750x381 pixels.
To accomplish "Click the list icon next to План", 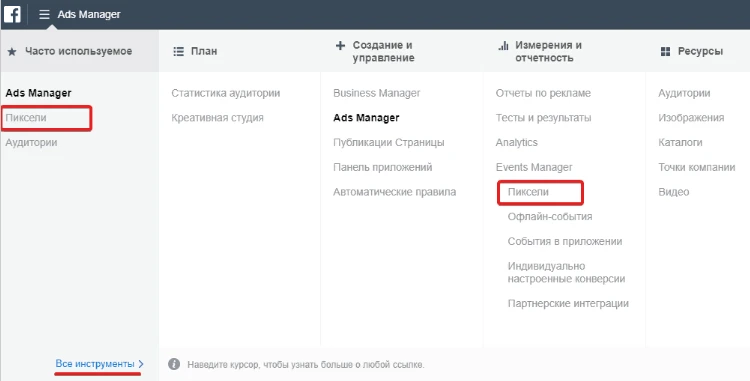I will [178, 51].
